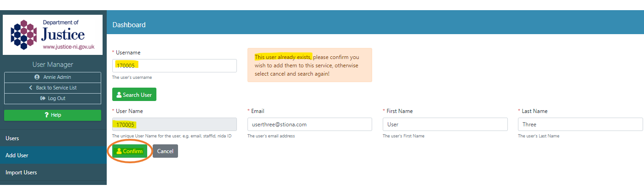Focus the Username search field
644x196 pixels.
tap(174, 65)
